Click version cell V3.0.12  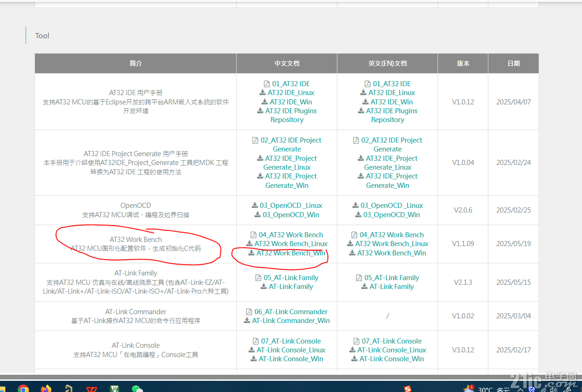463,350
